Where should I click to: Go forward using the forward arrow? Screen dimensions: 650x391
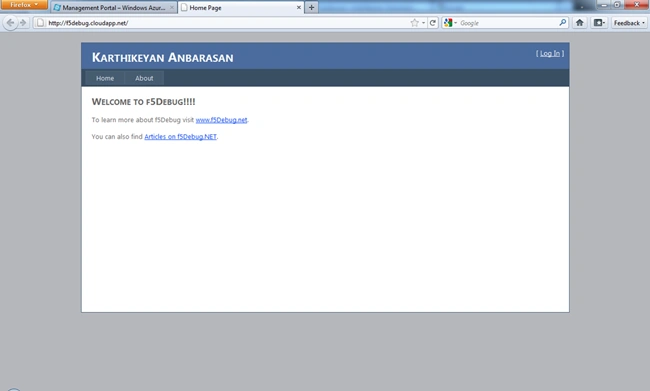point(23,23)
